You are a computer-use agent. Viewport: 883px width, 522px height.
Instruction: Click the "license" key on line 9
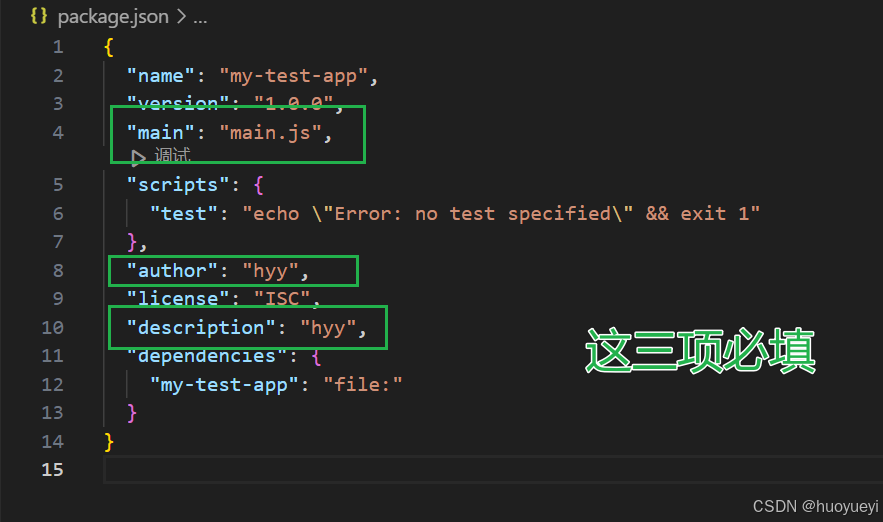coord(178,298)
